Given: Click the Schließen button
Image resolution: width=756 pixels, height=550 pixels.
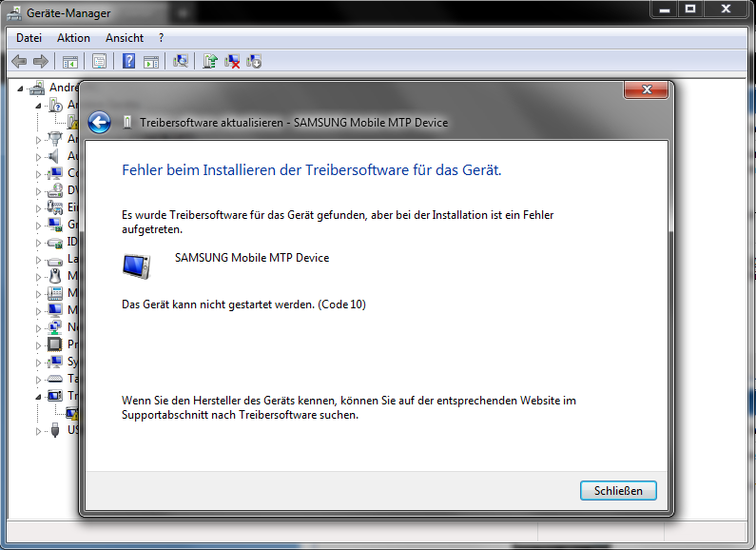Looking at the screenshot, I should (x=618, y=491).
